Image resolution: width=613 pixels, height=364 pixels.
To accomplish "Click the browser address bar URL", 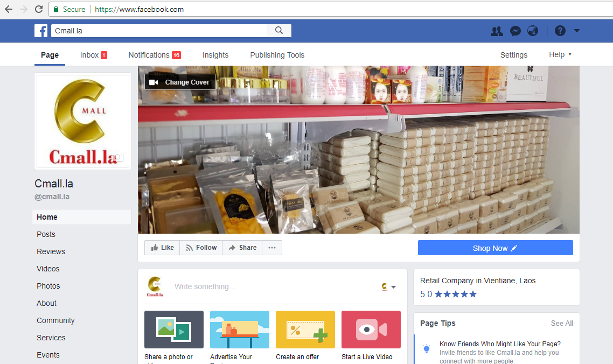I will (x=139, y=9).
